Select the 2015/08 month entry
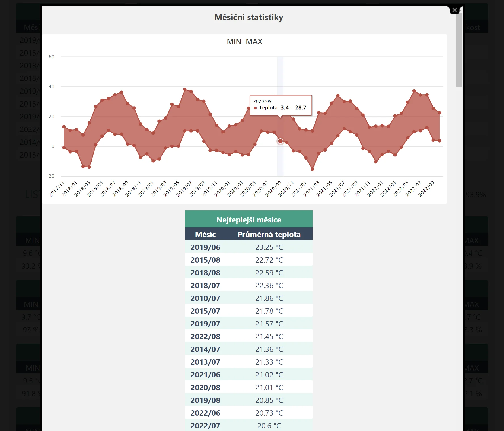 point(205,260)
